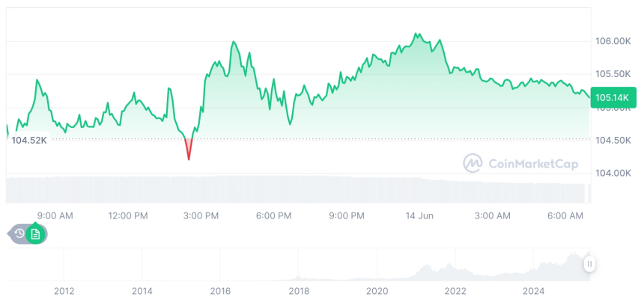Image resolution: width=644 pixels, height=300 pixels.
Task: Select 2020 on the overview timeline
Action: [x=377, y=290]
